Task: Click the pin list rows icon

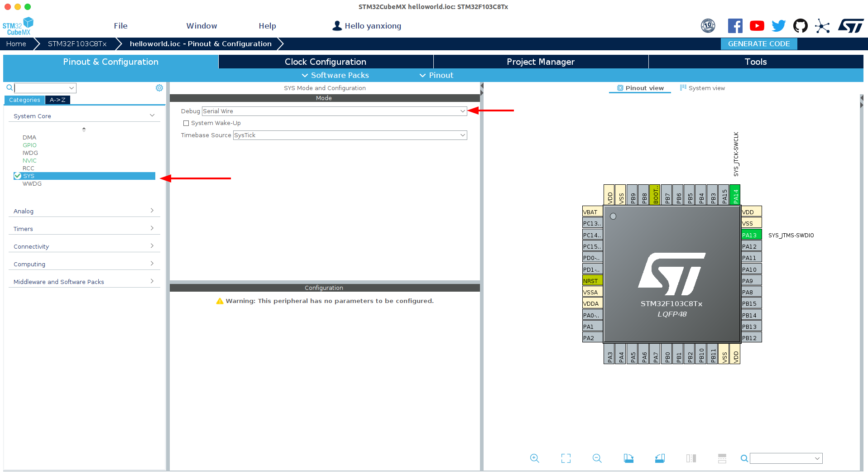Action: pos(722,458)
